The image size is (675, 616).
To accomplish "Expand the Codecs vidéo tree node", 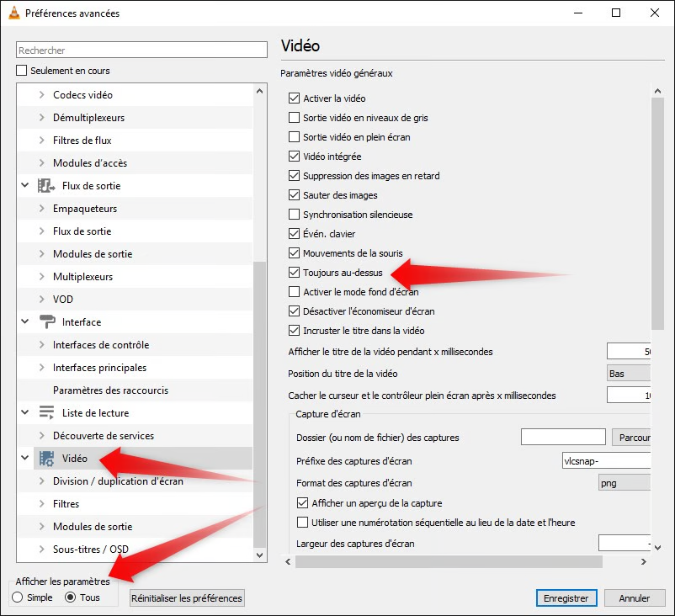I will [41, 95].
